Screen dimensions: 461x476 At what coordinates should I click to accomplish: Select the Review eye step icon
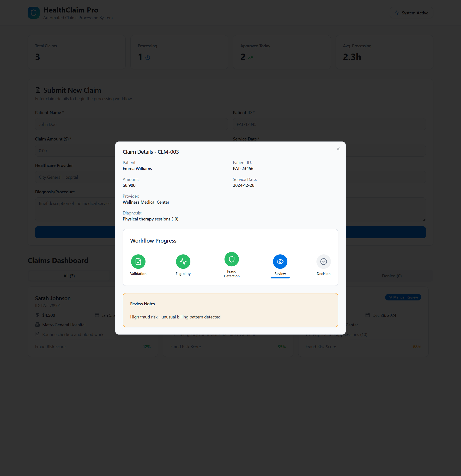pyautogui.click(x=280, y=262)
